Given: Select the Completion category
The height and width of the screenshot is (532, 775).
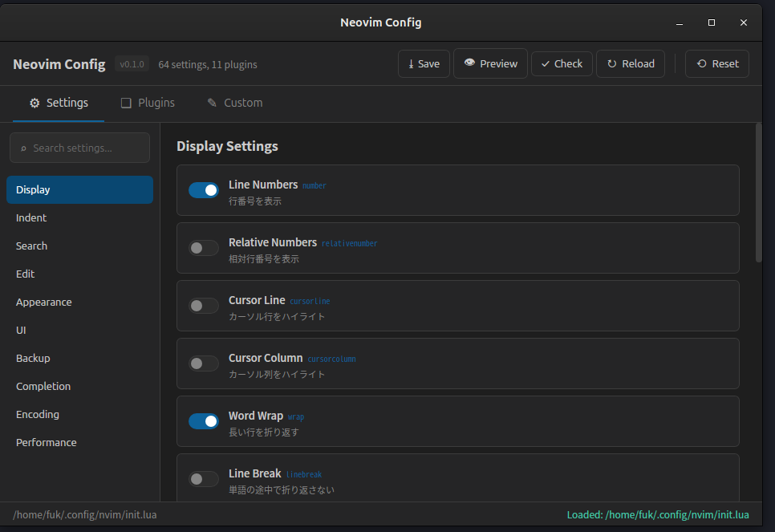Looking at the screenshot, I should (79, 387).
